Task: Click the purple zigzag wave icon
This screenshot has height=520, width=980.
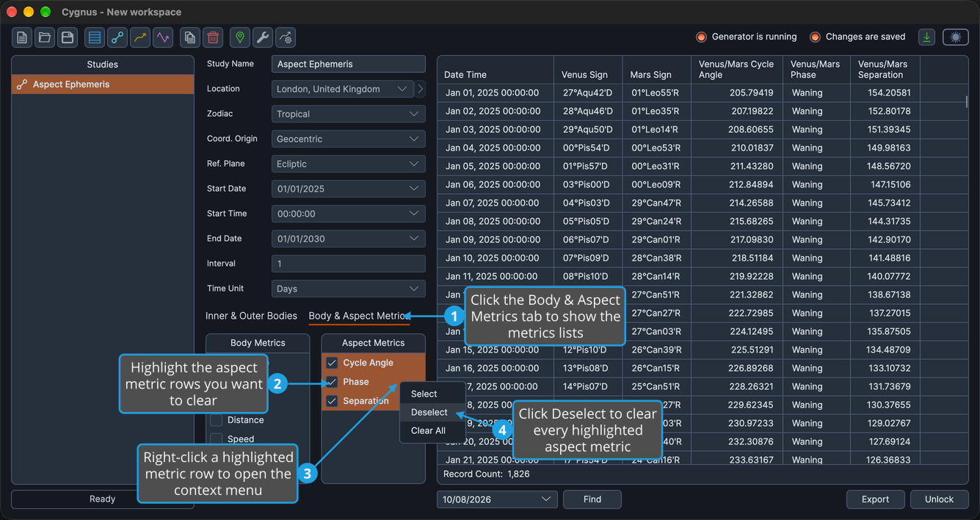Action: pos(163,37)
